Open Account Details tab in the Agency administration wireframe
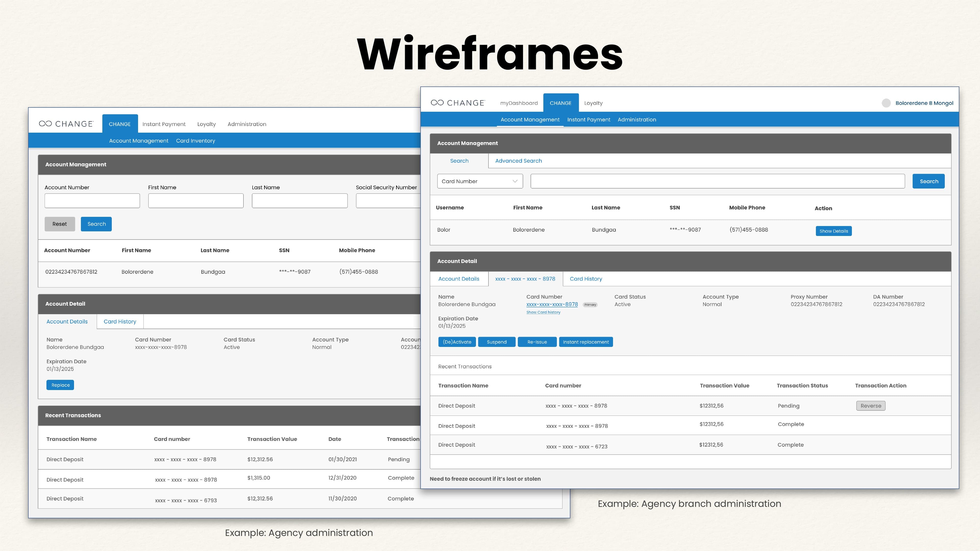This screenshot has height=551, width=980. tap(67, 322)
